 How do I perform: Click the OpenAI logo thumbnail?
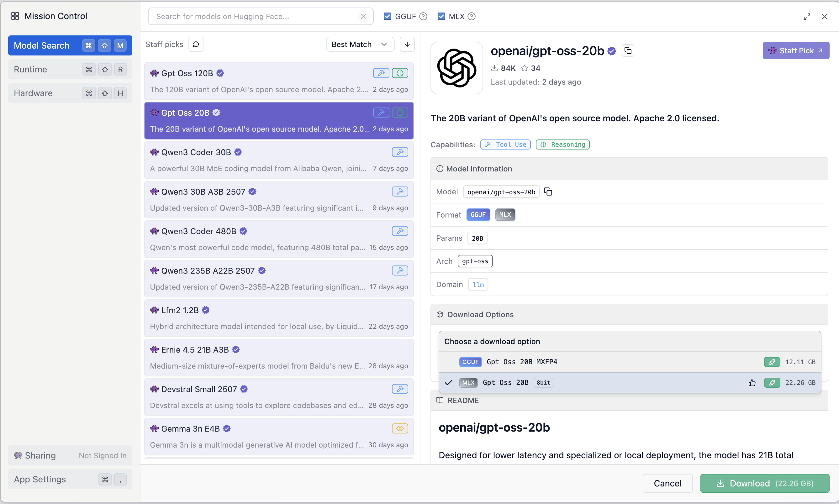pos(456,68)
